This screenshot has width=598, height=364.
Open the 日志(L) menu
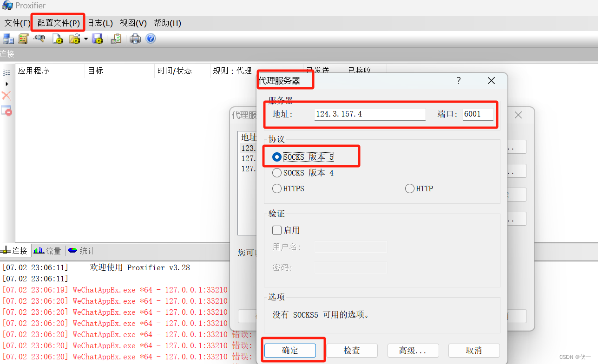coord(100,23)
